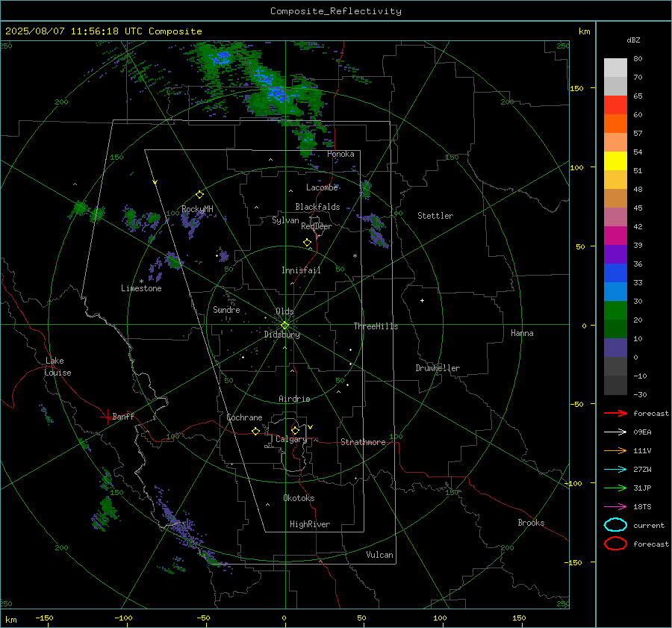Click the blue 33 dBZ color swatch
The height and width of the screenshot is (628, 672).
pyautogui.click(x=615, y=273)
